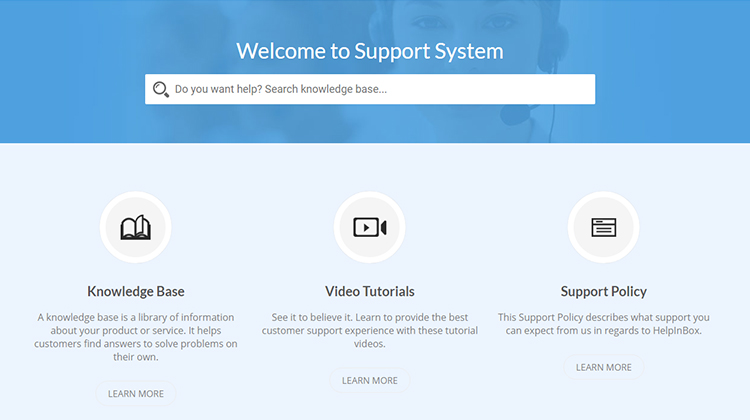This screenshot has height=420, width=750.
Task: Focus the knowledge base search field
Action: click(x=370, y=89)
